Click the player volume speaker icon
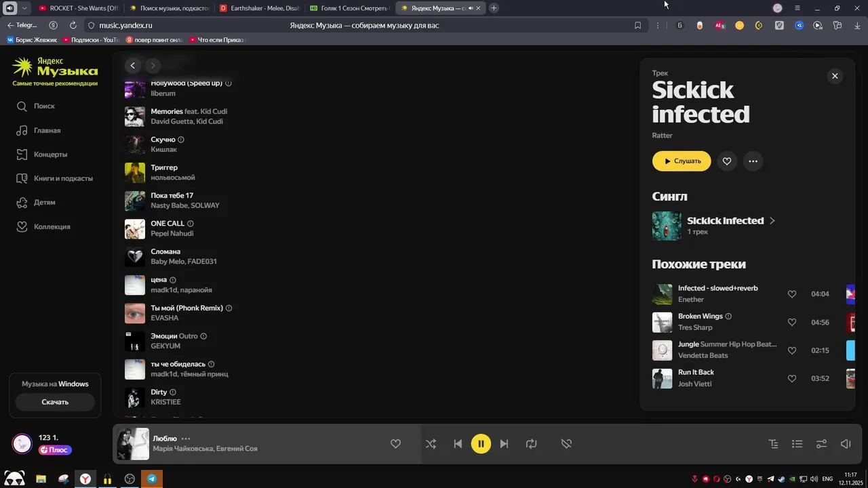This screenshot has width=868, height=488. tap(846, 444)
